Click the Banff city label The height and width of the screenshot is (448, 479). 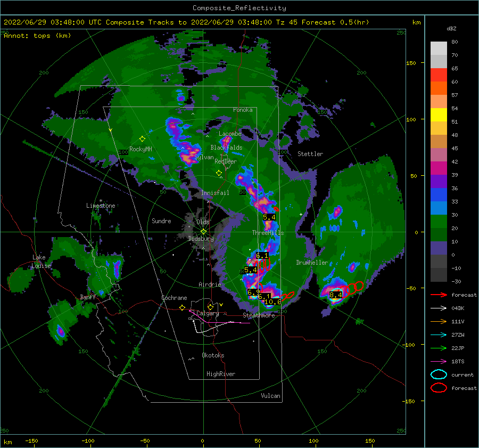pos(88,297)
